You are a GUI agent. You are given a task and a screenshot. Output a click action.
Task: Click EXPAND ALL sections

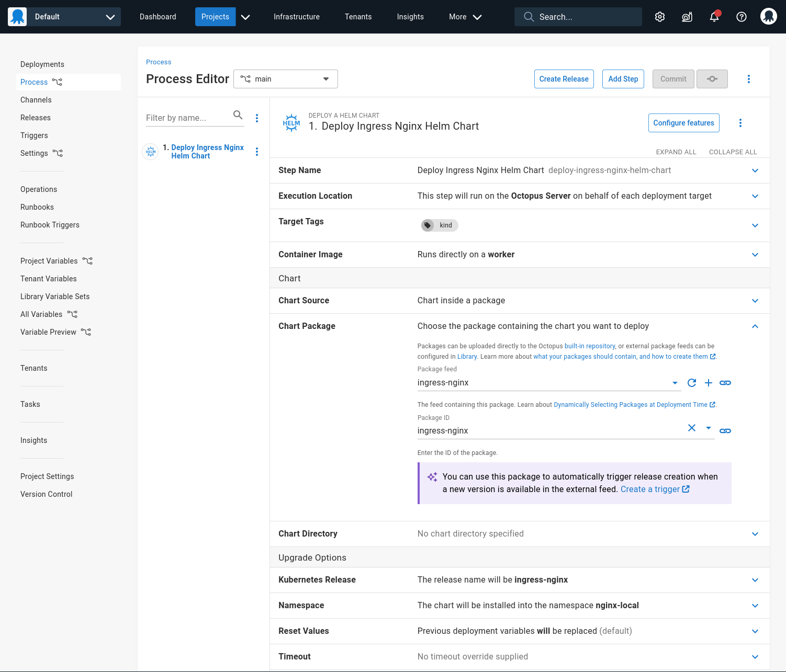tap(676, 152)
